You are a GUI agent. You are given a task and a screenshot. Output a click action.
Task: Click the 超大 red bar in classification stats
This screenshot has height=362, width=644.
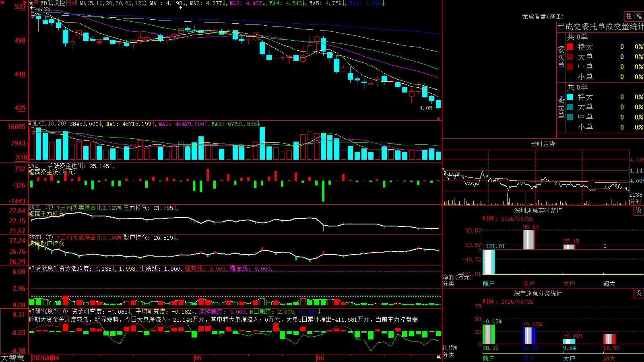coord(609,339)
